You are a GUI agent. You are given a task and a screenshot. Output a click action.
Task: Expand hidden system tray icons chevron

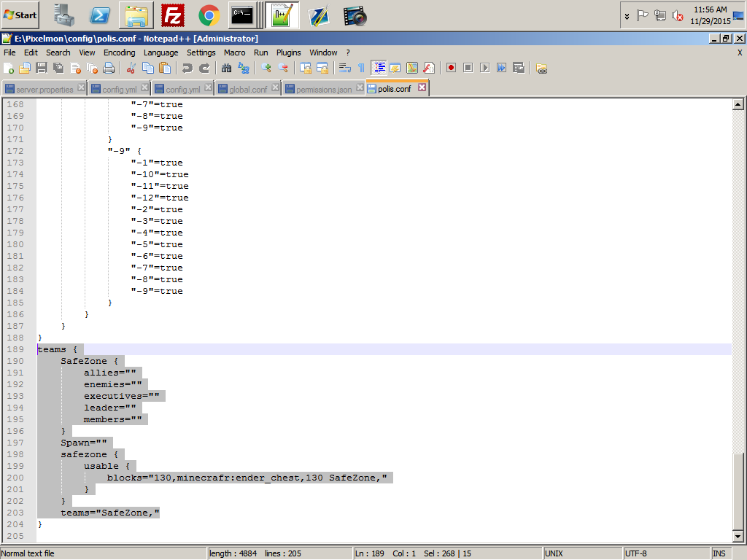[x=627, y=16]
